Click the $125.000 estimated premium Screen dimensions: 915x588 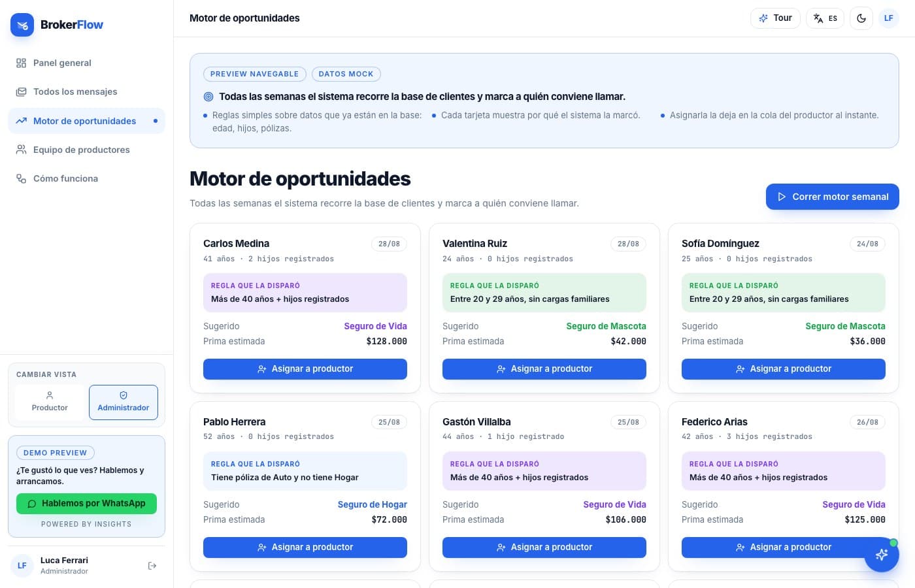(865, 519)
